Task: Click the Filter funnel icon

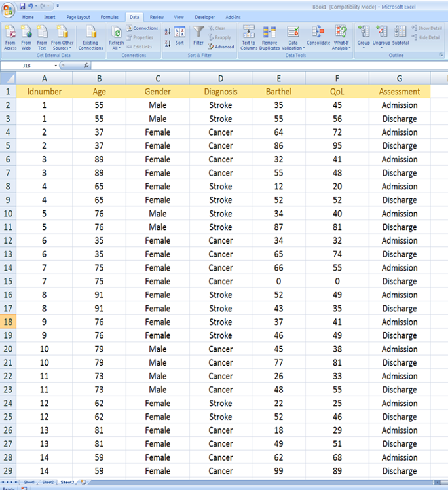Action: click(x=198, y=35)
